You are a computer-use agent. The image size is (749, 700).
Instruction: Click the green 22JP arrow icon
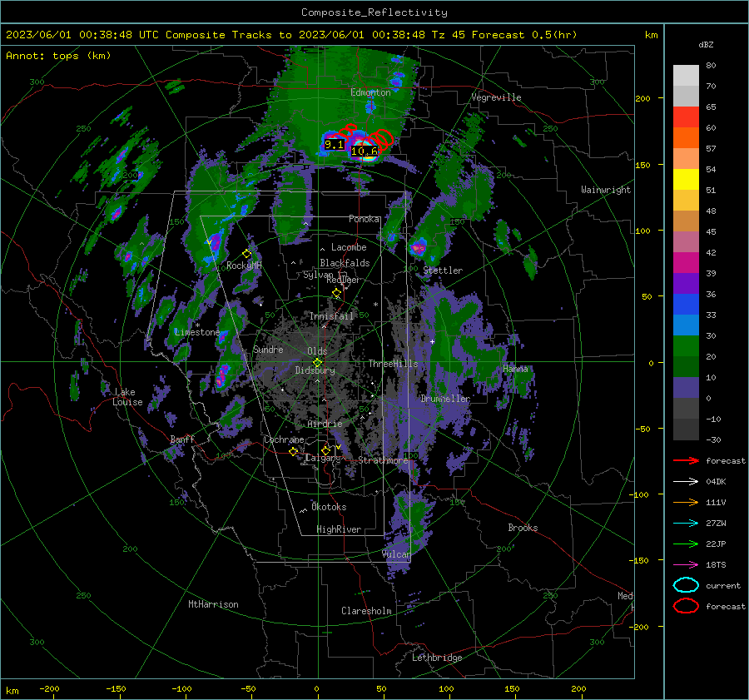(x=686, y=544)
